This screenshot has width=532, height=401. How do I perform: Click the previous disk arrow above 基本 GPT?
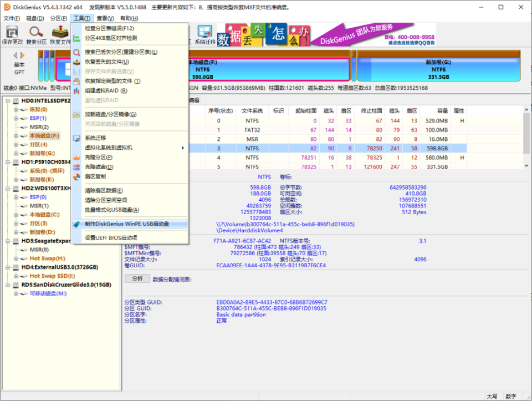(16, 55)
